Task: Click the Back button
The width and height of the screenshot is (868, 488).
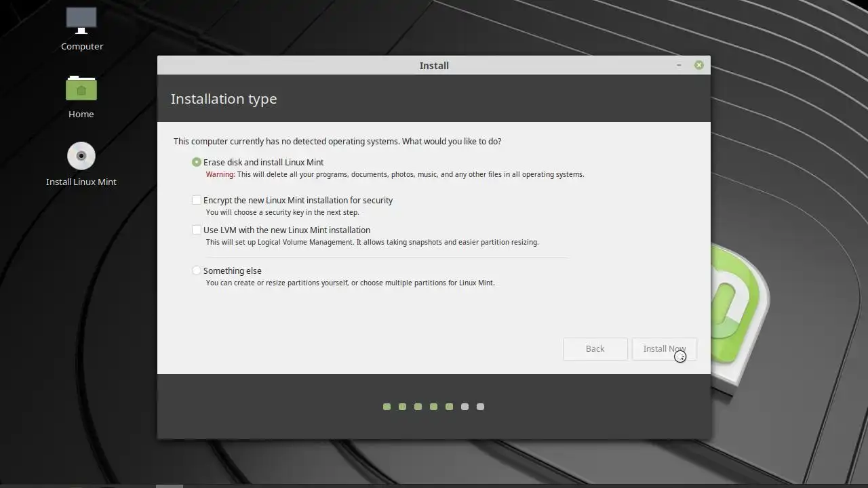Action: click(595, 348)
